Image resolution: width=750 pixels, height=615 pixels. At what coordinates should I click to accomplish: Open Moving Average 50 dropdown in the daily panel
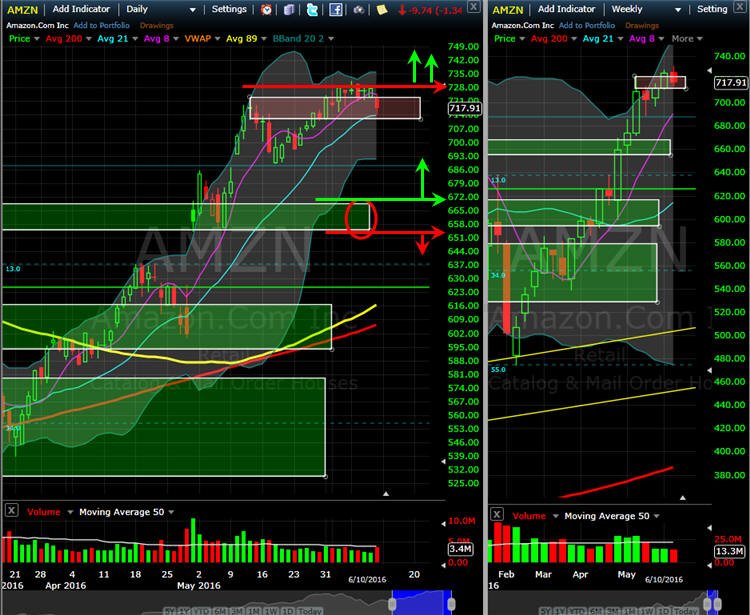pyautogui.click(x=171, y=512)
